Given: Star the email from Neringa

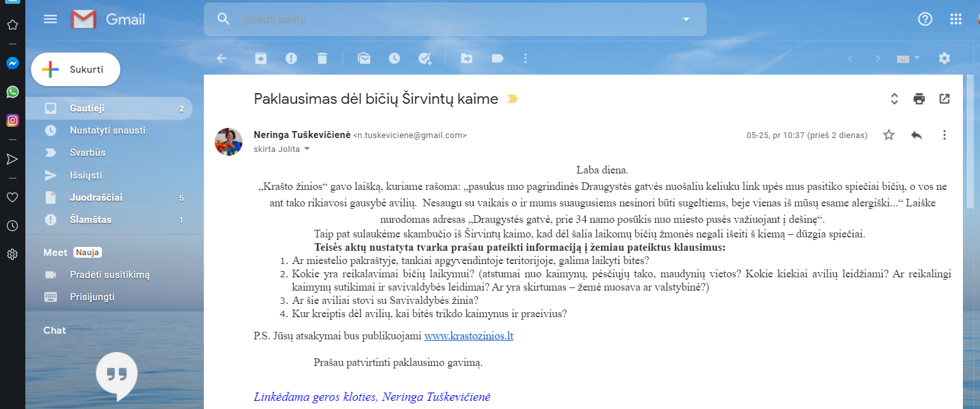Looking at the screenshot, I should (889, 135).
